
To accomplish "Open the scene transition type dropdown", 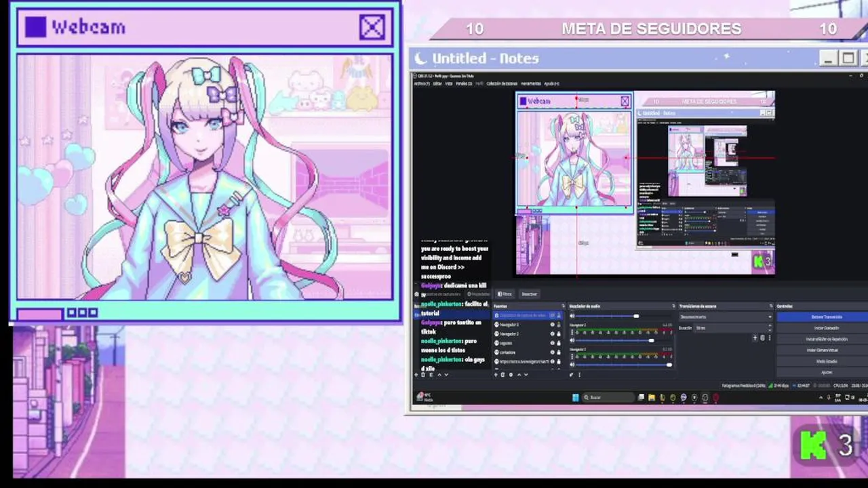I will (x=726, y=317).
